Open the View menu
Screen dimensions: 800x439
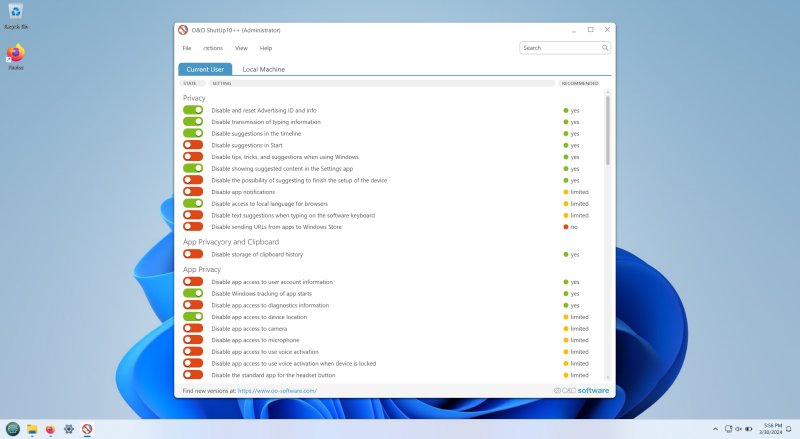(x=241, y=48)
